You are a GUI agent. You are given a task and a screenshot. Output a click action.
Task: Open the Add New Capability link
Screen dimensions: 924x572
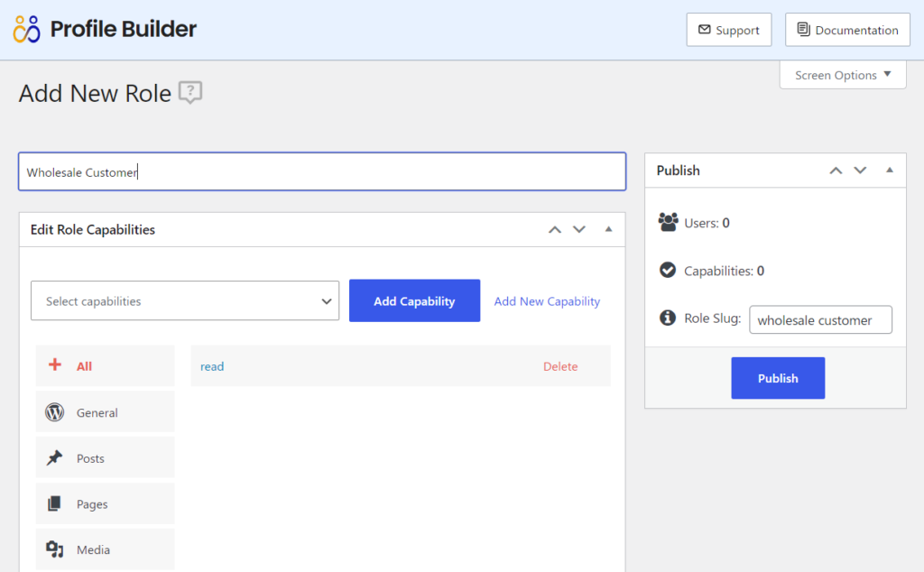[x=547, y=301]
